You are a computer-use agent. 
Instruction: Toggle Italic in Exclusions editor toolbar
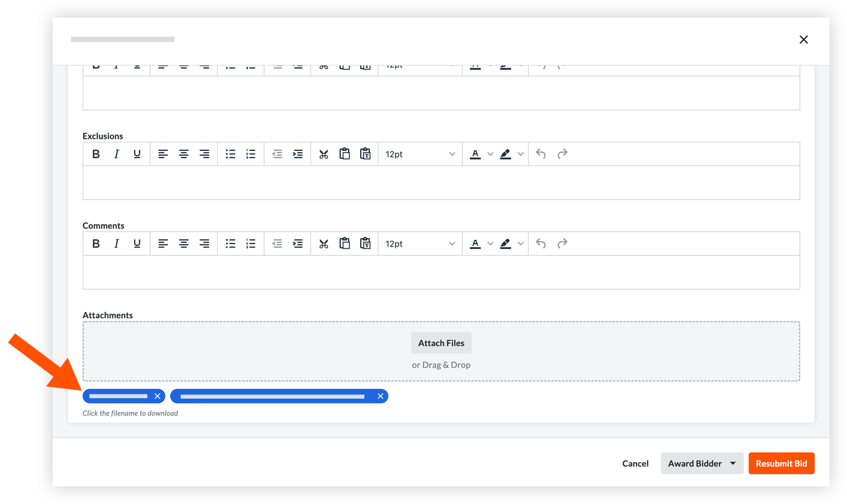click(x=116, y=154)
